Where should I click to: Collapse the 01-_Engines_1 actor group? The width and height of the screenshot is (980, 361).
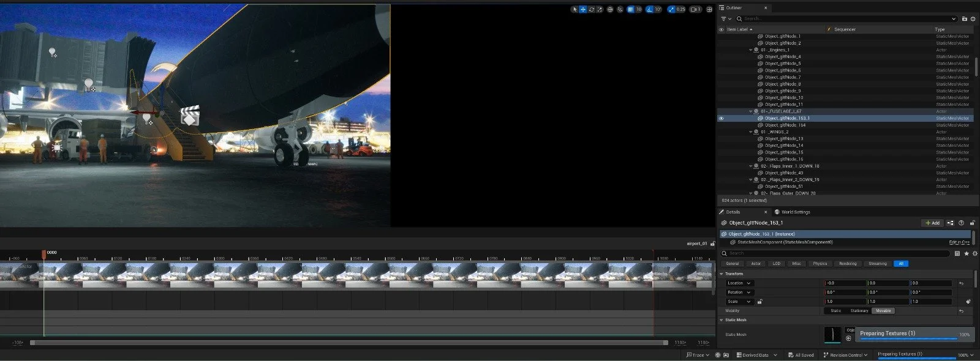point(751,50)
